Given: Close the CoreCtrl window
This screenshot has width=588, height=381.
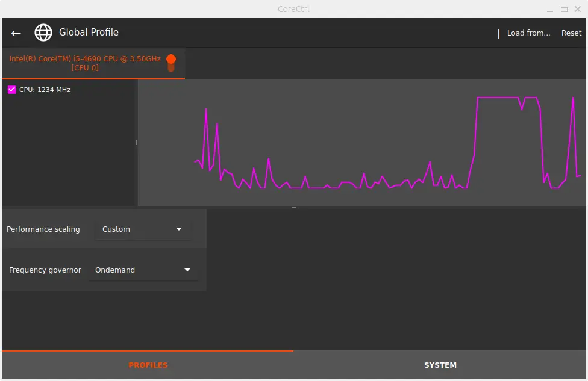Looking at the screenshot, I should point(578,9).
